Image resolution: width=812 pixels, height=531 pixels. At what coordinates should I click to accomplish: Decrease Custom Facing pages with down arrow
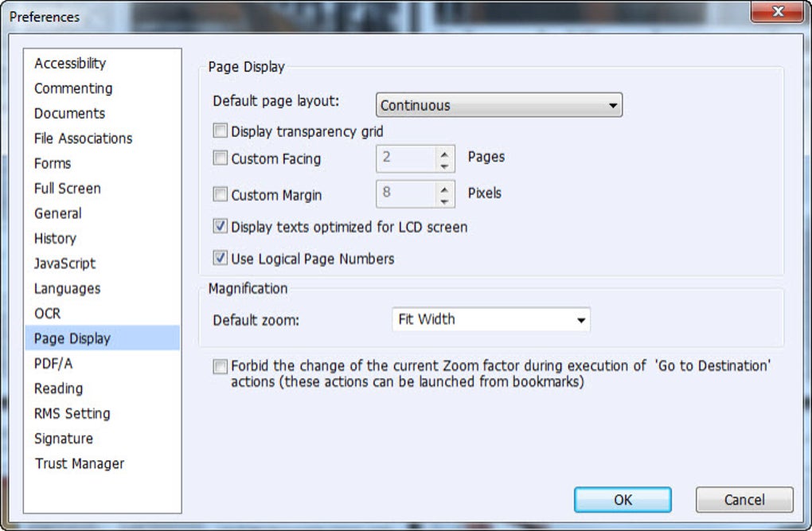point(444,166)
